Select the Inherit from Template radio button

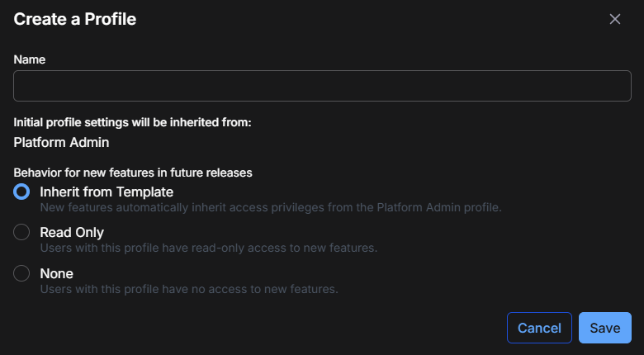click(x=22, y=192)
